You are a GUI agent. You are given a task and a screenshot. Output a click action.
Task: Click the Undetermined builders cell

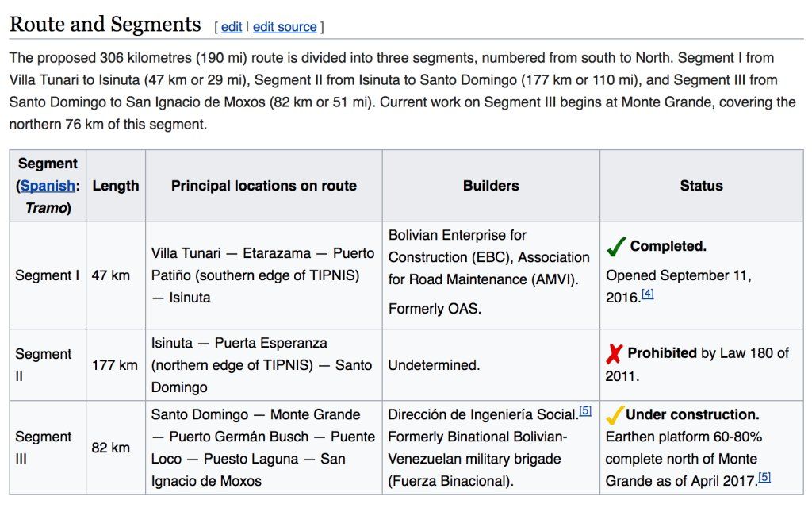(434, 365)
